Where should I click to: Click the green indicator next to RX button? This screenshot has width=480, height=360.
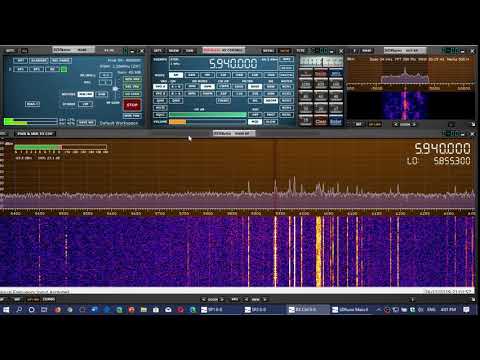[64, 69]
